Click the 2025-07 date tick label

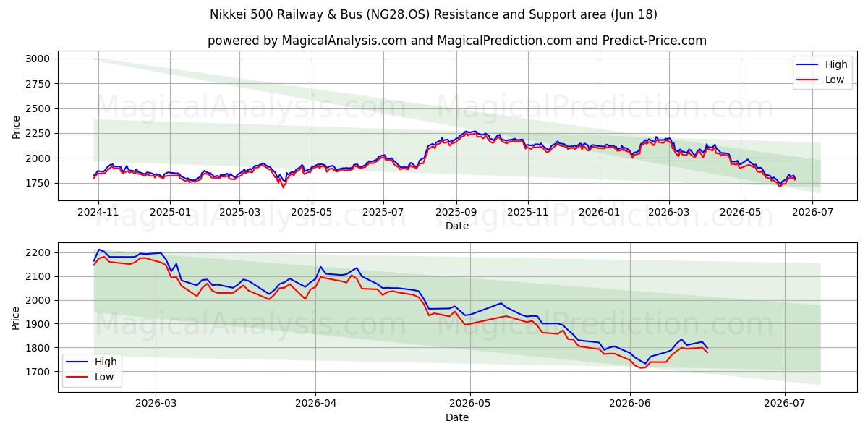[x=383, y=212]
